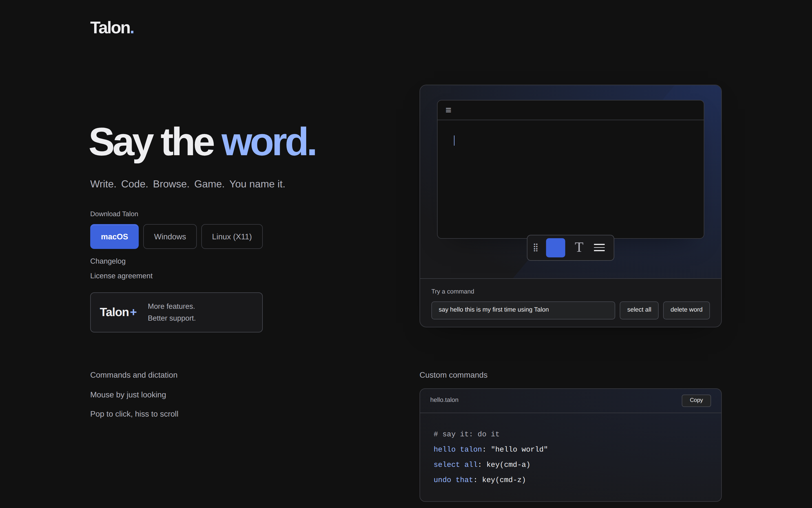The width and height of the screenshot is (812, 508).
Task: Try the 'select all' command
Action: coord(639,310)
